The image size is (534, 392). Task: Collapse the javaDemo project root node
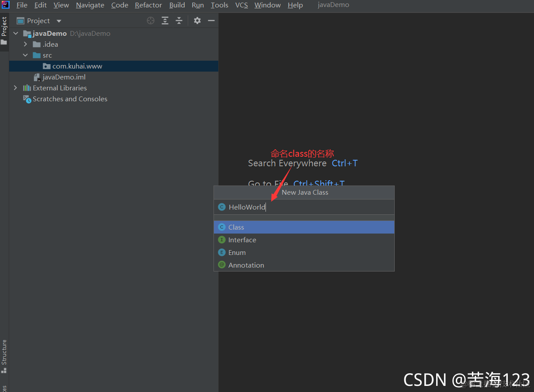[x=16, y=33]
